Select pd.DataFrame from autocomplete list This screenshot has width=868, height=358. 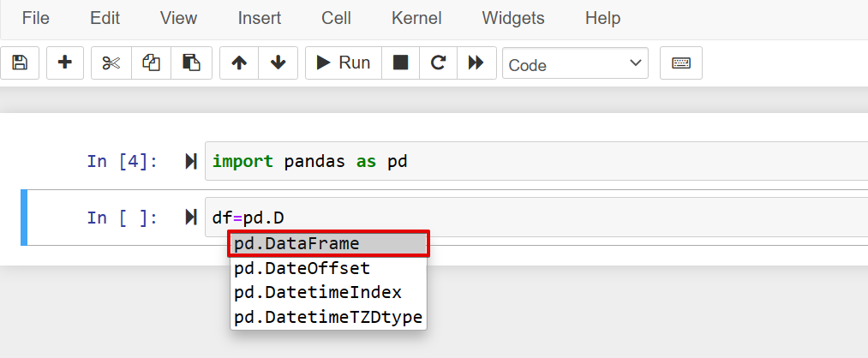tap(329, 243)
